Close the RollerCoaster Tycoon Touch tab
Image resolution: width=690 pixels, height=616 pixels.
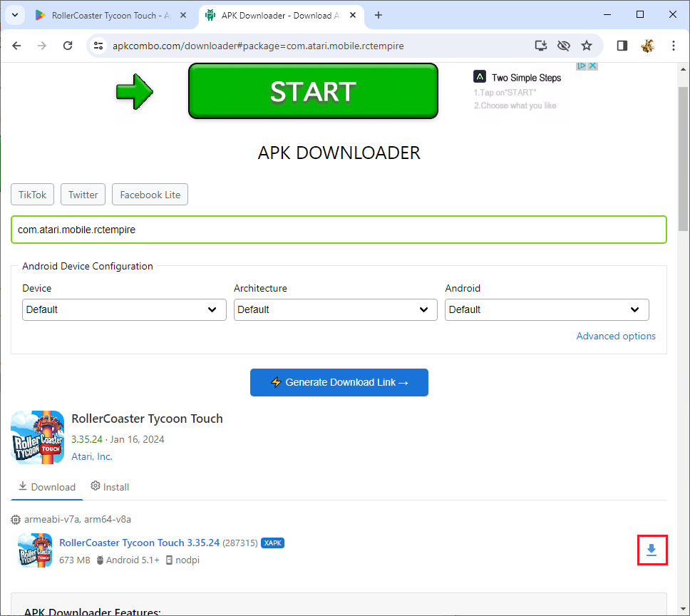pos(183,15)
